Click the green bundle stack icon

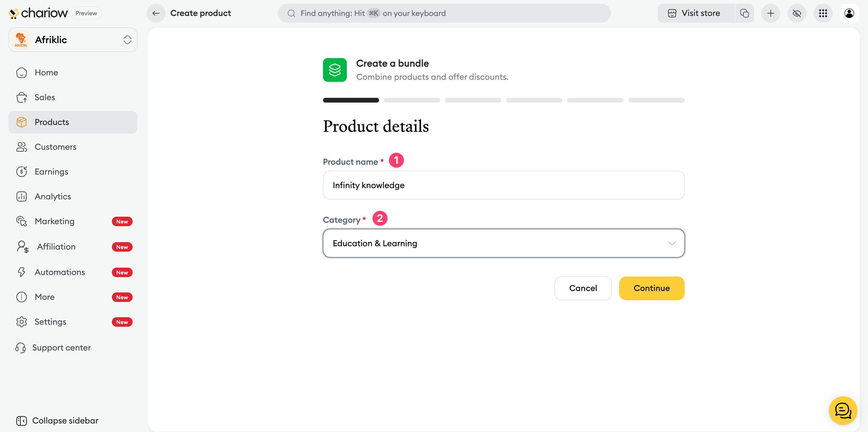click(335, 70)
